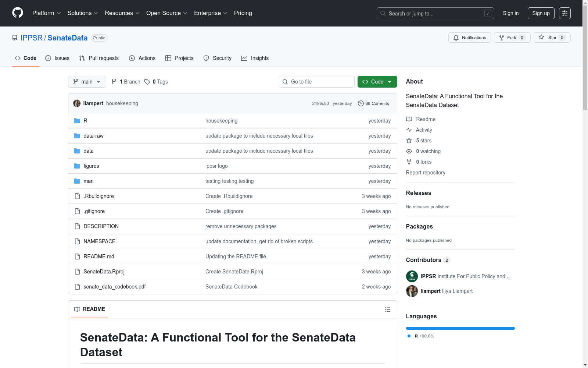Expand the Enterprise menu
The height and width of the screenshot is (368, 588).
211,13
